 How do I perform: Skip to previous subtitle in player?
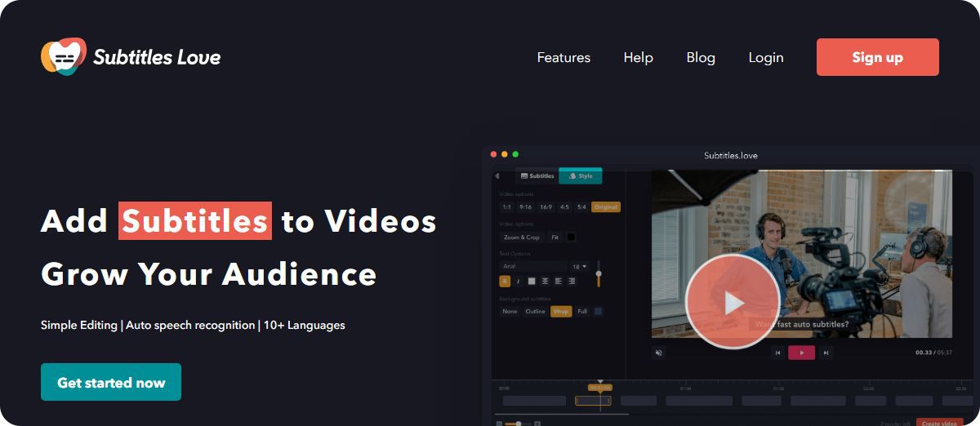point(777,353)
